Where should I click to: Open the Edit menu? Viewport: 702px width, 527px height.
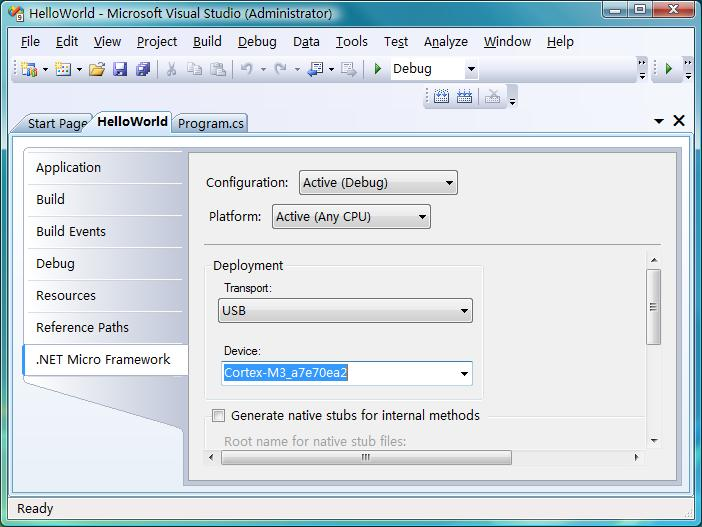pos(67,42)
